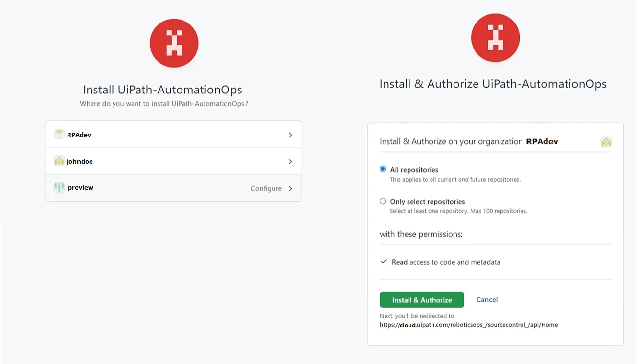Click the RPAdev organization avatar on the right panel
The height and width of the screenshot is (364, 636).
(x=606, y=141)
